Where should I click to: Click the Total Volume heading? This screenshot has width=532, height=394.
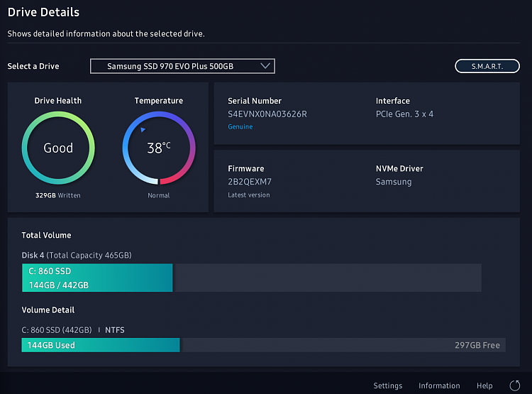(47, 236)
